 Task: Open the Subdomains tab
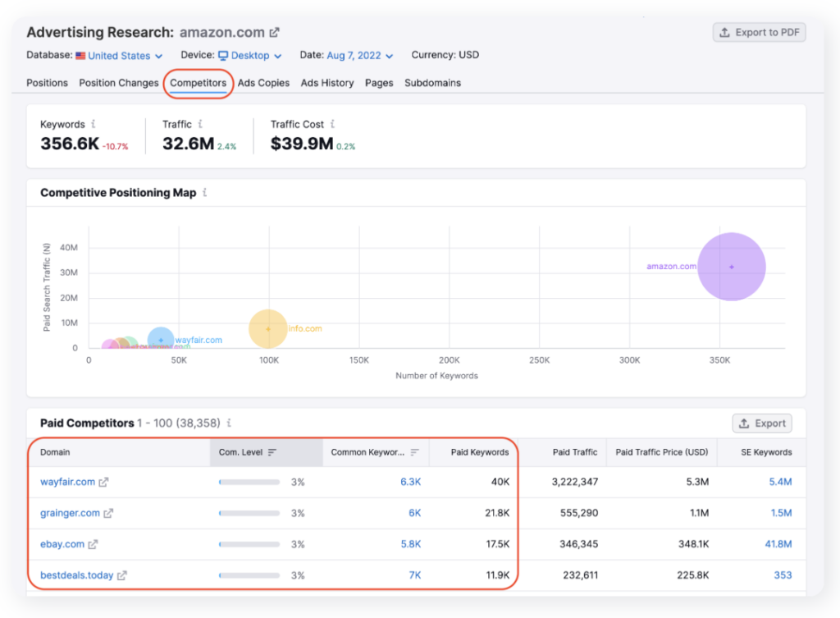click(433, 83)
